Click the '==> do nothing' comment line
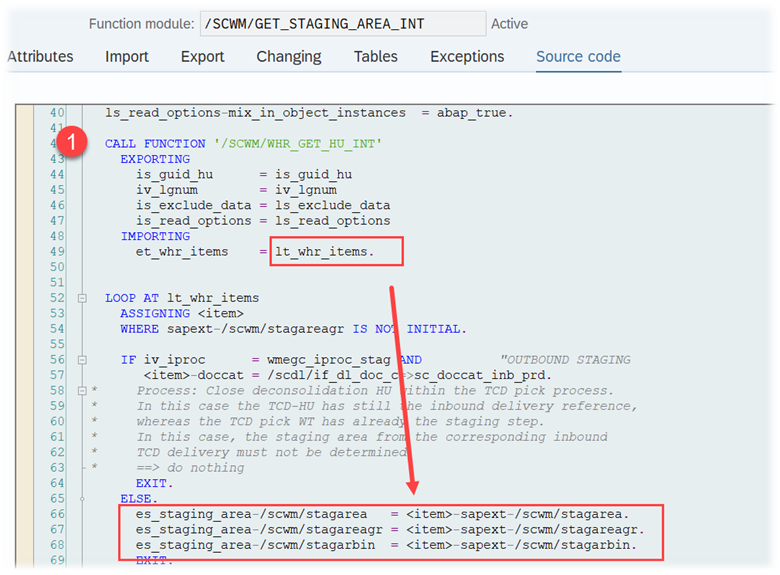 (191, 468)
